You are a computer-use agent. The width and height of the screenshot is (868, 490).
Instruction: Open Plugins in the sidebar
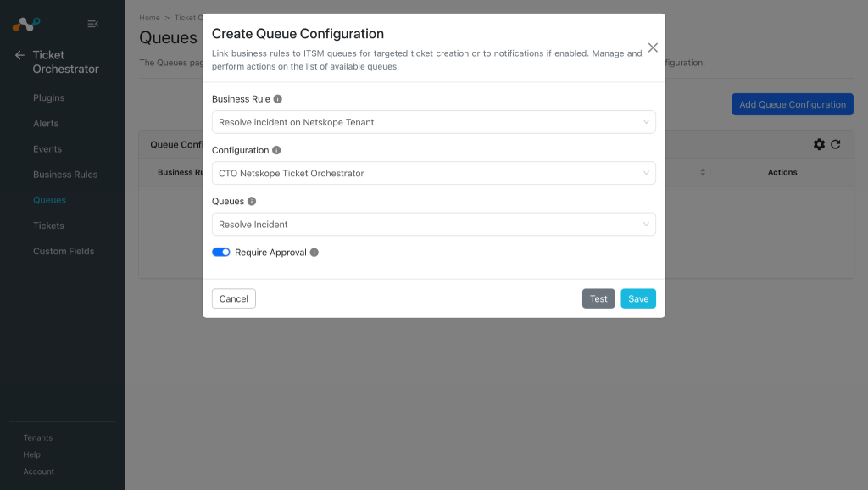point(48,98)
